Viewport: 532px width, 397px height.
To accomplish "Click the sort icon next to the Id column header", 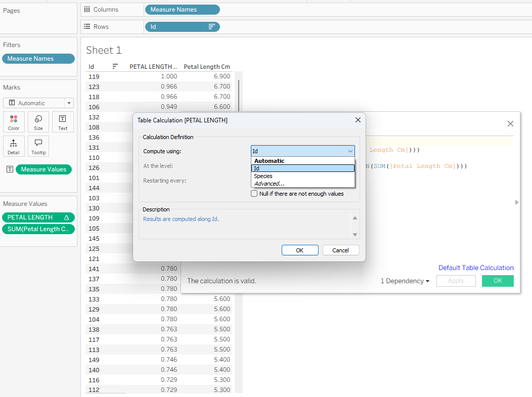I will click(115, 67).
